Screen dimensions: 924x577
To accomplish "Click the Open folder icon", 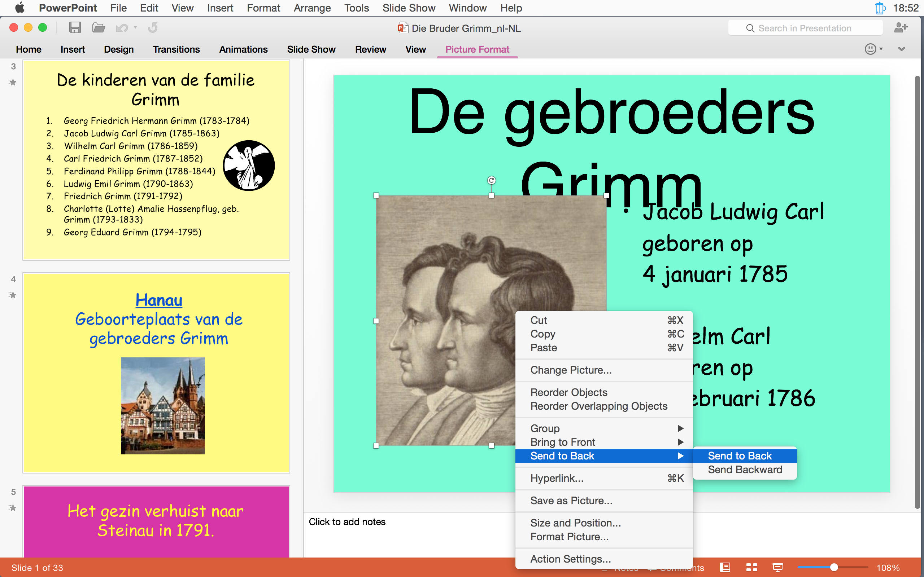I will coord(99,28).
